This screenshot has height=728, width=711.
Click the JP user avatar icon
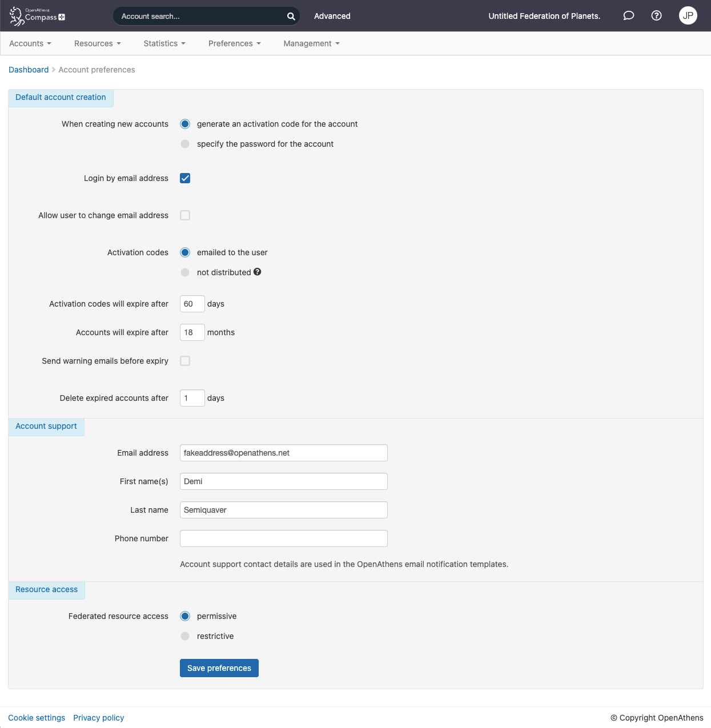click(688, 15)
